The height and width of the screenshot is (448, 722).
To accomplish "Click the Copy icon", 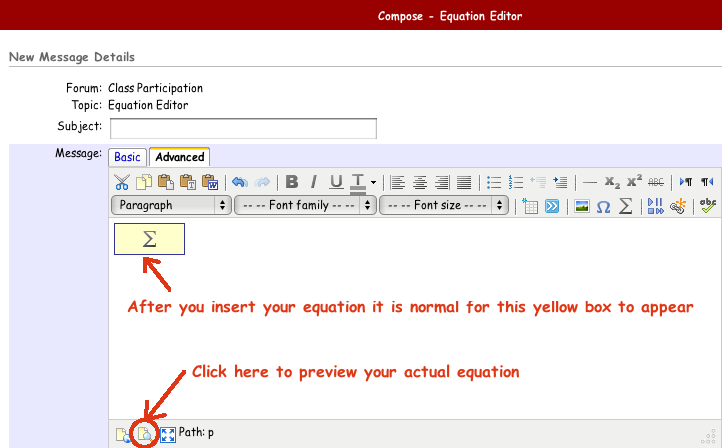I will coord(144,182).
